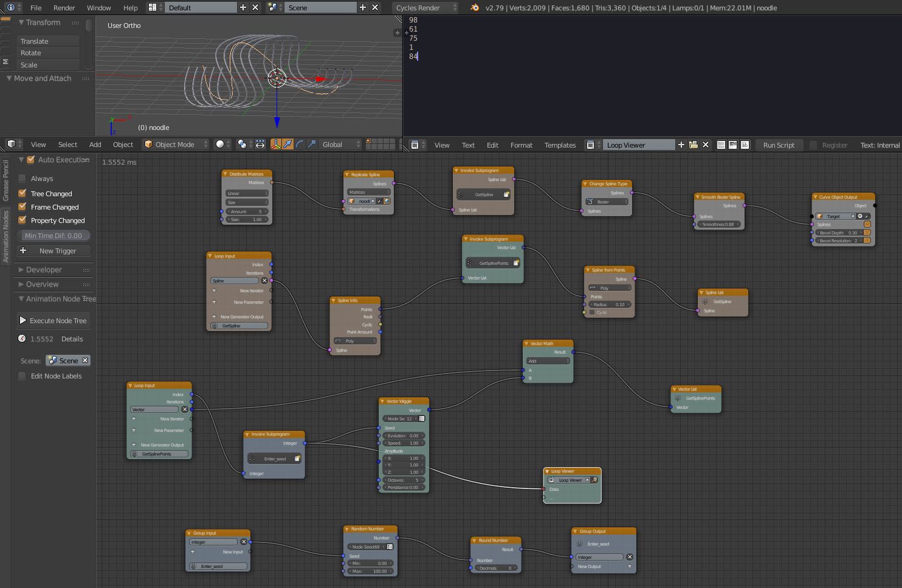Toggle syntax highlighting with the 'ab' icon
This screenshot has width=902, height=588.
pyautogui.click(x=745, y=145)
